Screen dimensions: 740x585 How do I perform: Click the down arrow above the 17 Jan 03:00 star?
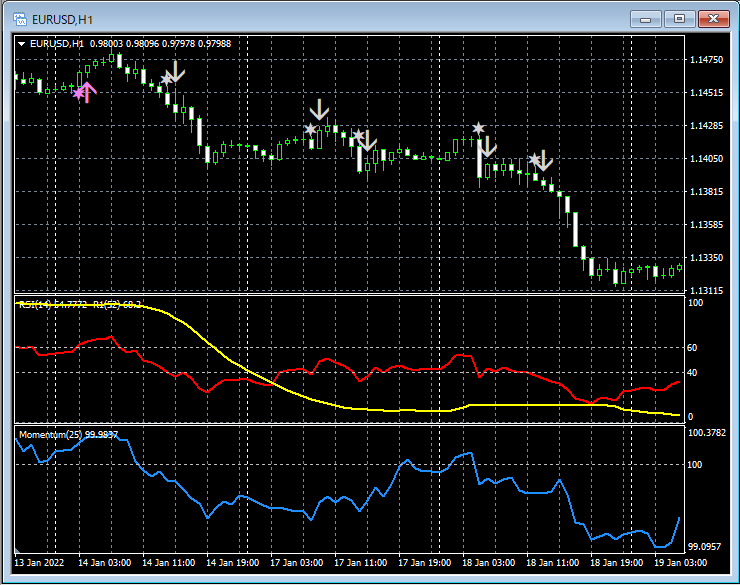(x=320, y=109)
